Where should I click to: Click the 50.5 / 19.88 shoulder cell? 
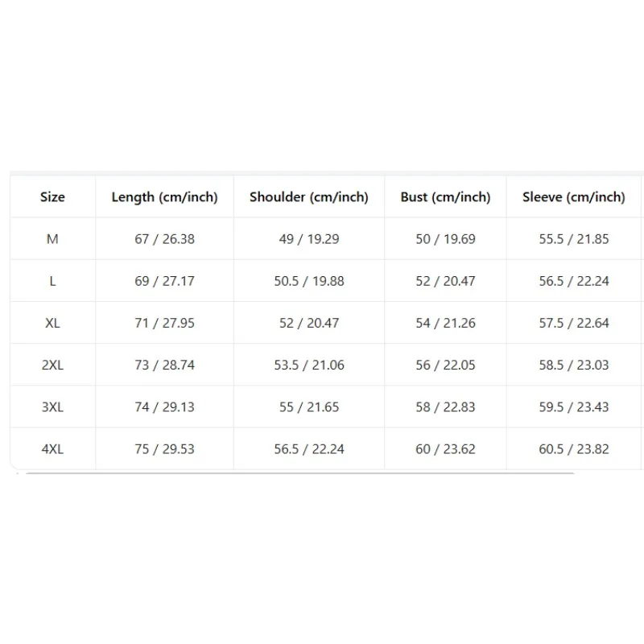309,281
